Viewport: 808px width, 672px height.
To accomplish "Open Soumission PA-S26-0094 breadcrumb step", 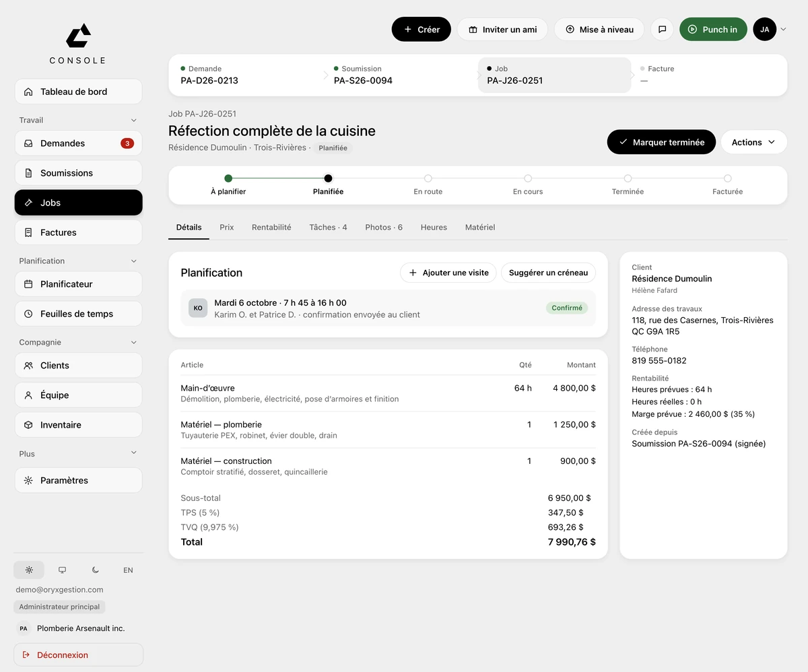I will 401,75.
